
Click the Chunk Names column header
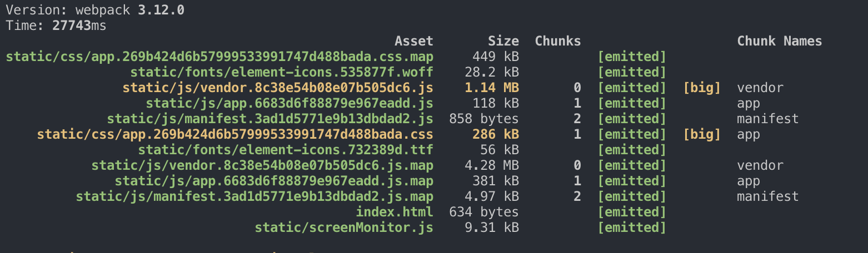[x=780, y=41]
